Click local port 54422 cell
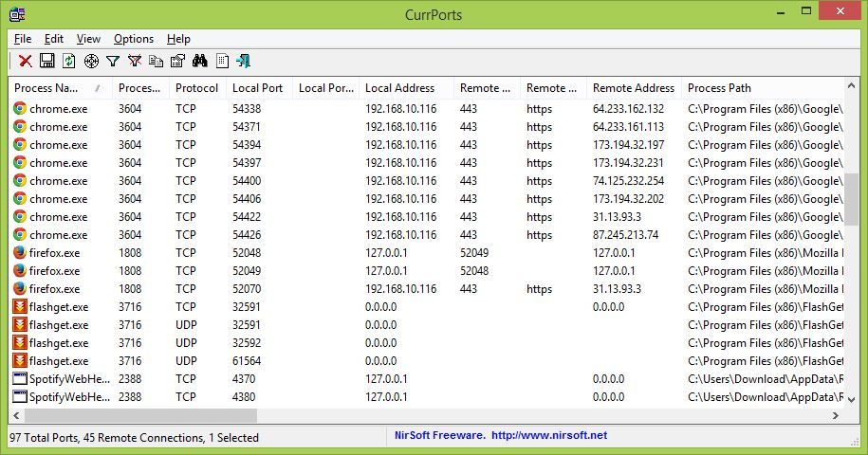 247,217
